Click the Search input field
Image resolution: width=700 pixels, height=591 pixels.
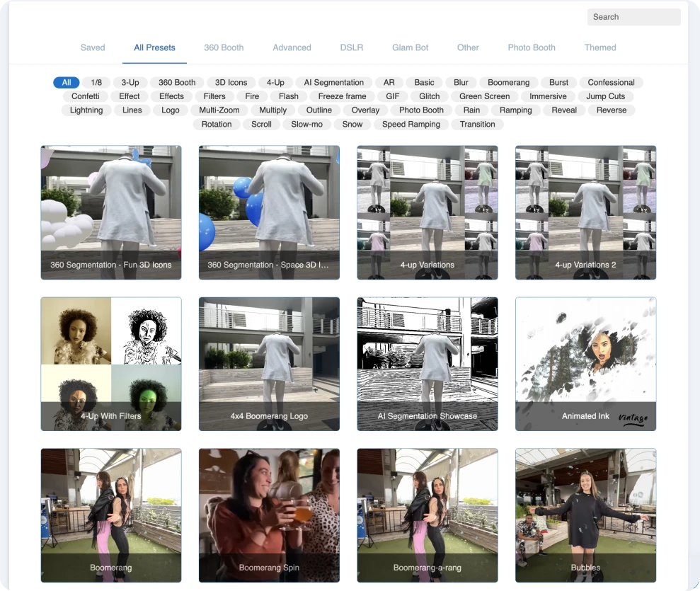click(633, 17)
